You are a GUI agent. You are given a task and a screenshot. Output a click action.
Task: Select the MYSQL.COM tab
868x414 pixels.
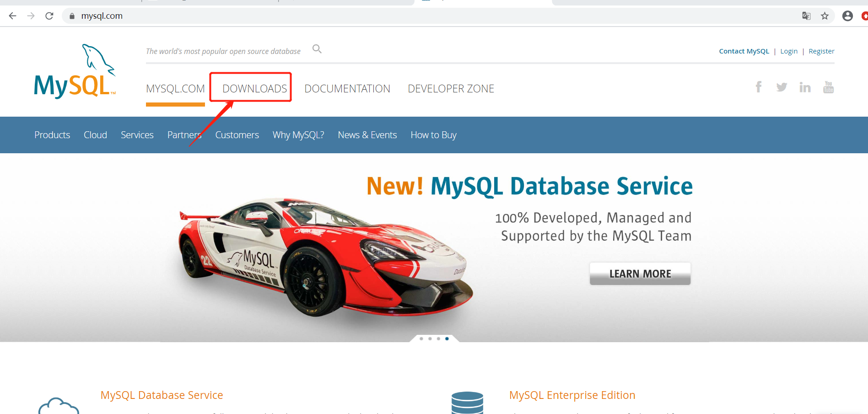pos(175,89)
